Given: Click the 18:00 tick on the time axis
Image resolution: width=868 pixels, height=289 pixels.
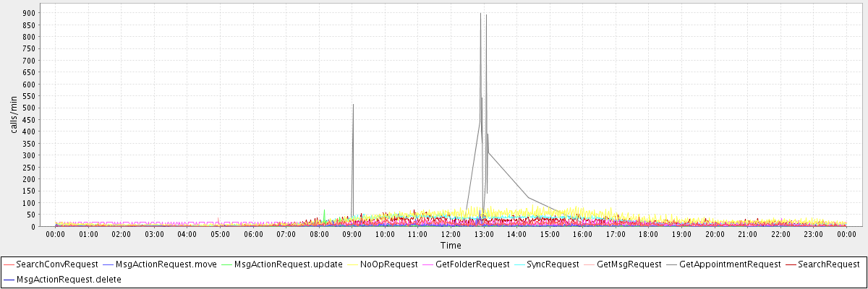Looking at the screenshot, I should [x=648, y=234].
